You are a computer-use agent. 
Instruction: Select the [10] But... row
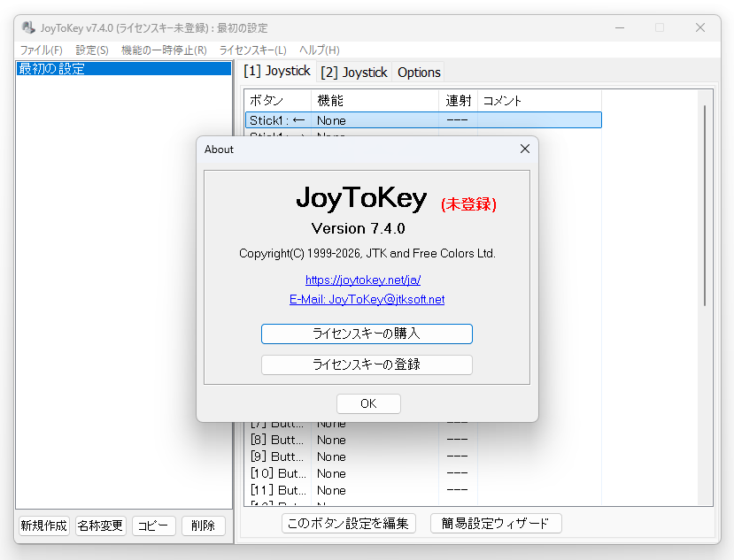click(x=423, y=473)
